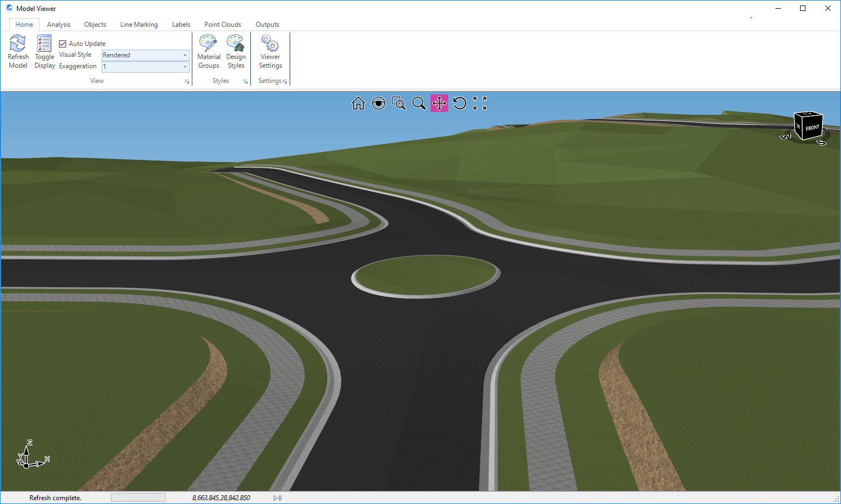Image resolution: width=841 pixels, height=504 pixels.
Task: Click the play/pause button in status bar
Action: click(x=278, y=498)
